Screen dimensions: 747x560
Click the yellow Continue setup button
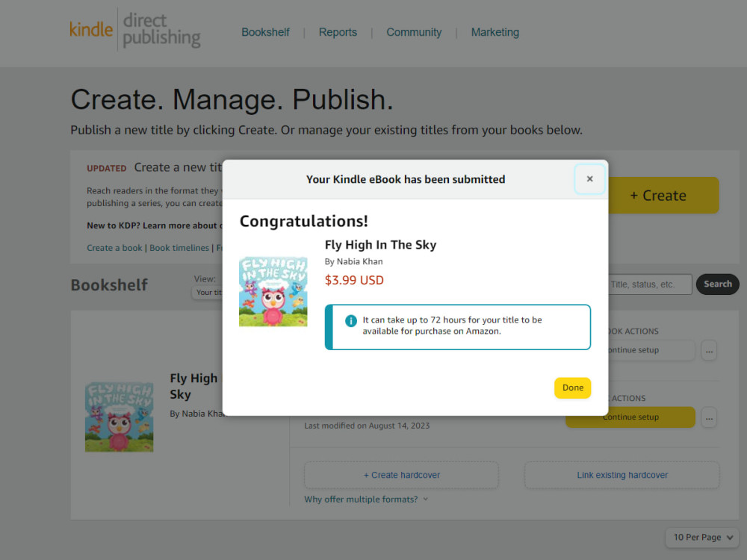coord(630,417)
